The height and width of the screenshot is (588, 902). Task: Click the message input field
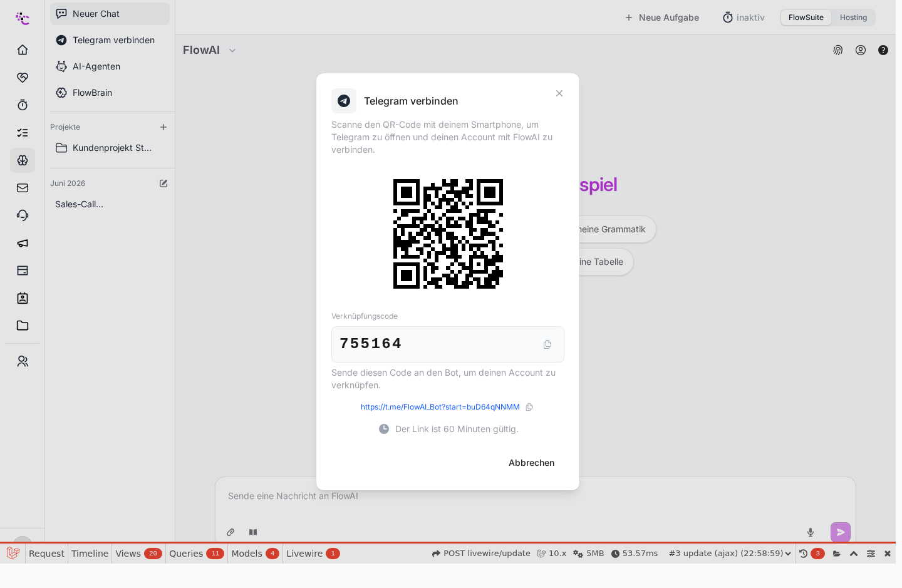(x=536, y=497)
